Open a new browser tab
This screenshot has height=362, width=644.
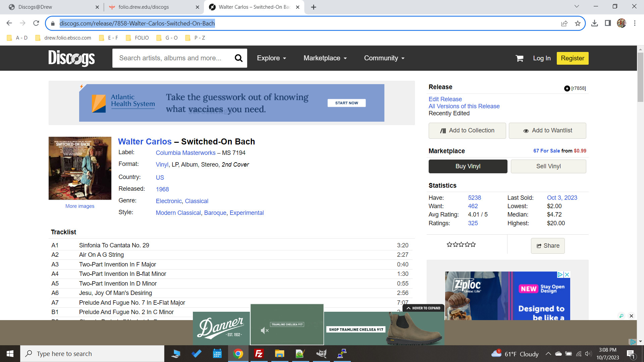tap(314, 7)
